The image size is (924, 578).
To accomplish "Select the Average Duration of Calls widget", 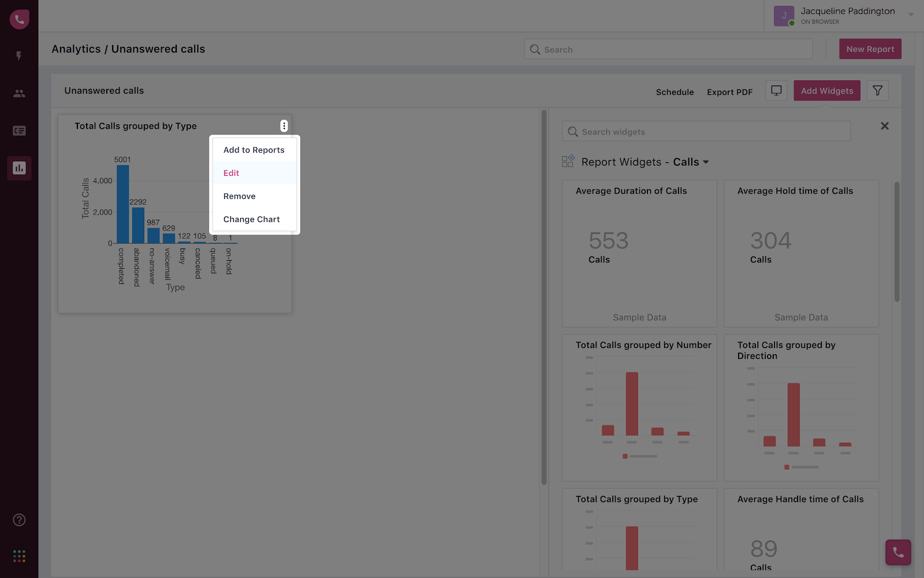I will click(640, 254).
